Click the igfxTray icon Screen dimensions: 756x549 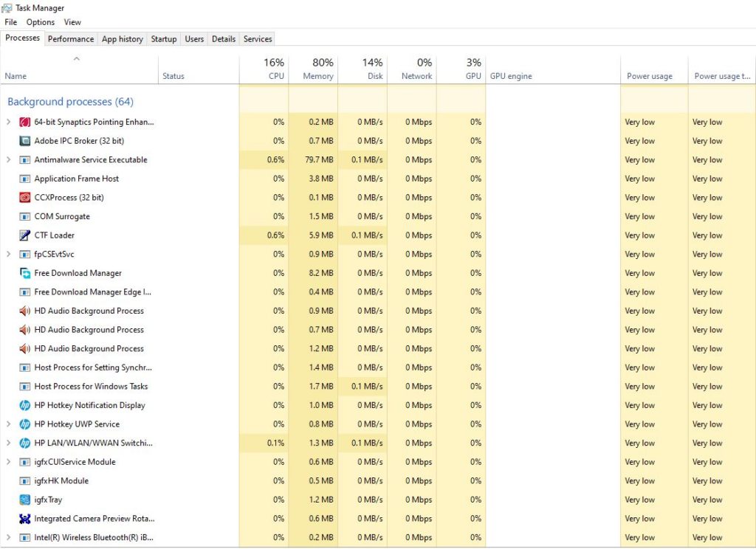24,500
